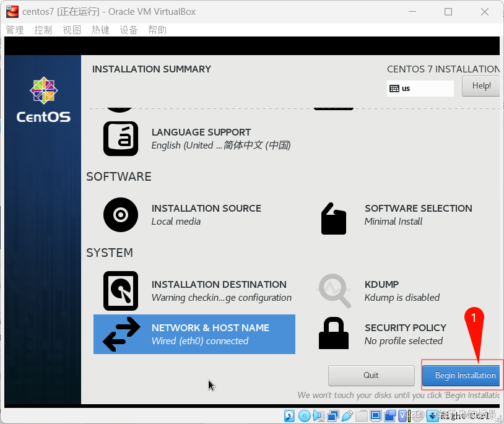Click optical drive status icon
The width and height of the screenshot is (504, 424).
305,416
